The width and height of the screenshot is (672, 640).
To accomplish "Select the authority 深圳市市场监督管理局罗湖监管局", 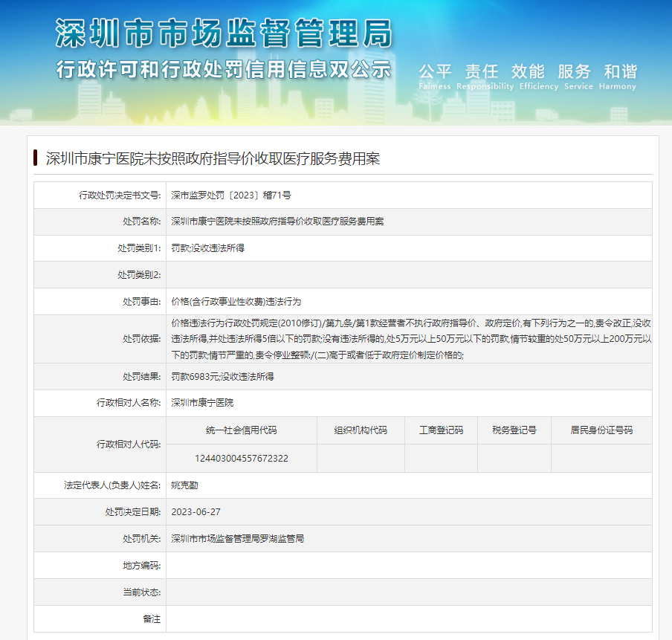I will pyautogui.click(x=238, y=539).
